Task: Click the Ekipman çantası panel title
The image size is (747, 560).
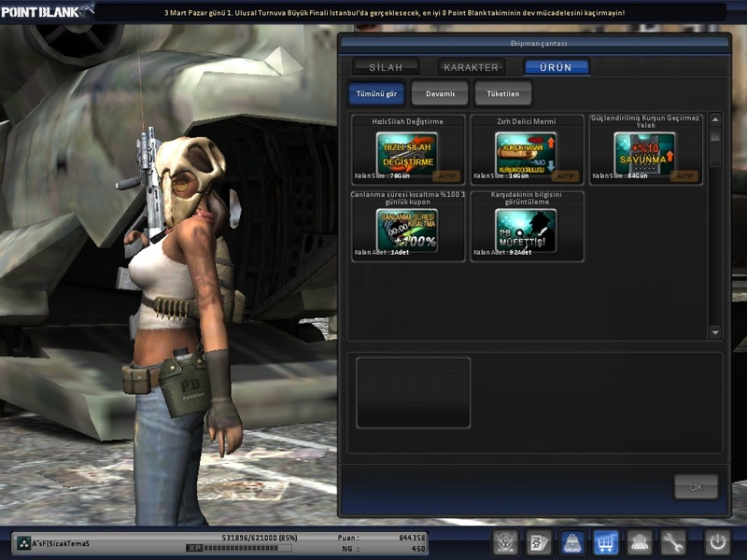Action: [x=539, y=43]
